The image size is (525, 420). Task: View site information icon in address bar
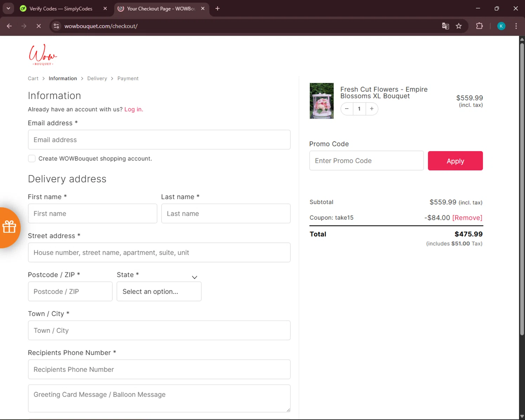click(56, 26)
